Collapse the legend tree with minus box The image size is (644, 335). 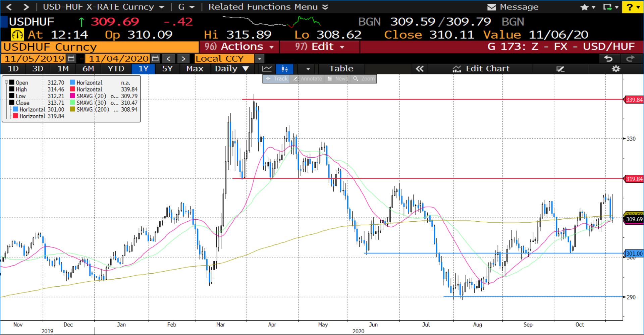click(6, 82)
